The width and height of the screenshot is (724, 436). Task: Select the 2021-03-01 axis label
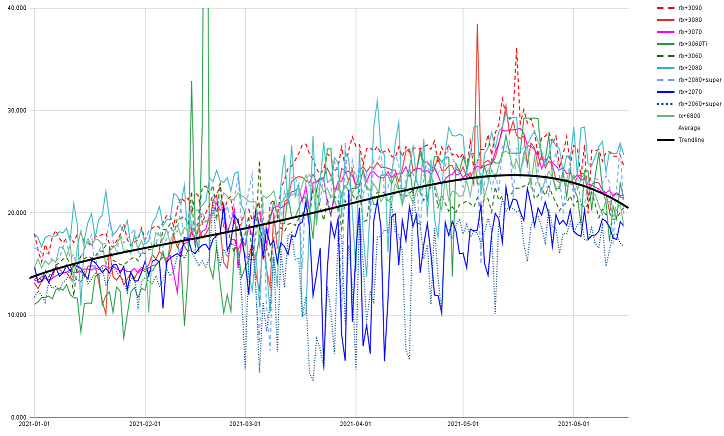[245, 424]
